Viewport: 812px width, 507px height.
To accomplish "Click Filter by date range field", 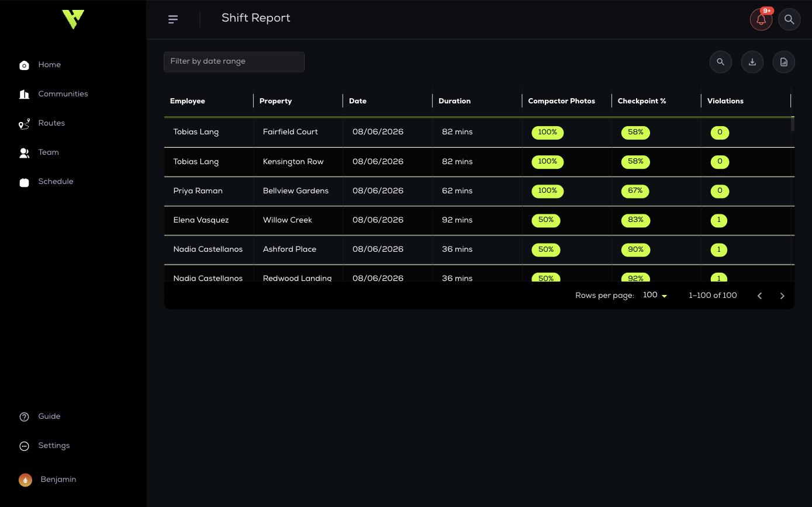I will point(234,62).
